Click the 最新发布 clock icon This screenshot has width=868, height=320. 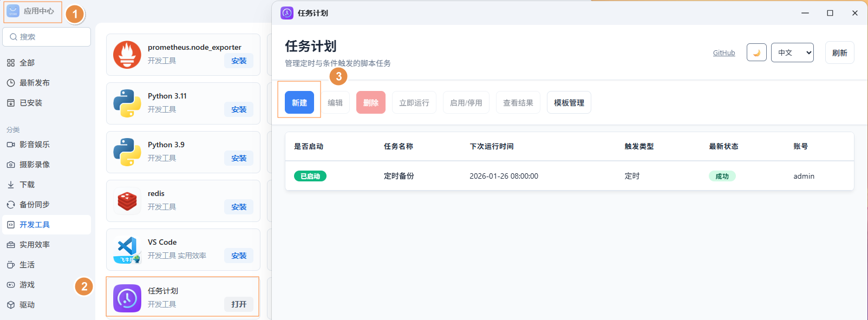coord(11,83)
